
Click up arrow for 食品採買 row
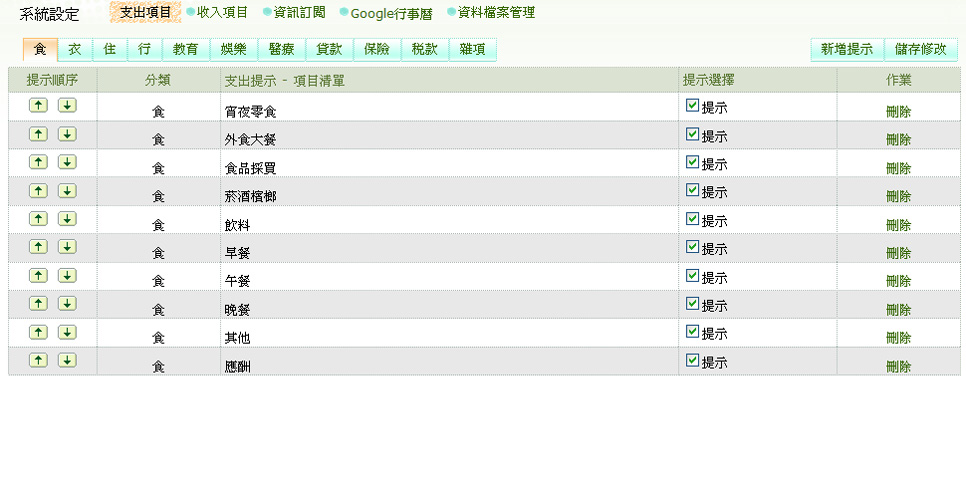coord(38,162)
